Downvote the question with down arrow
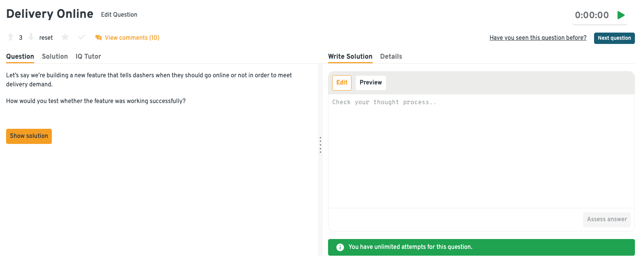Viewport: 644px width, 275px height. pos(31,37)
